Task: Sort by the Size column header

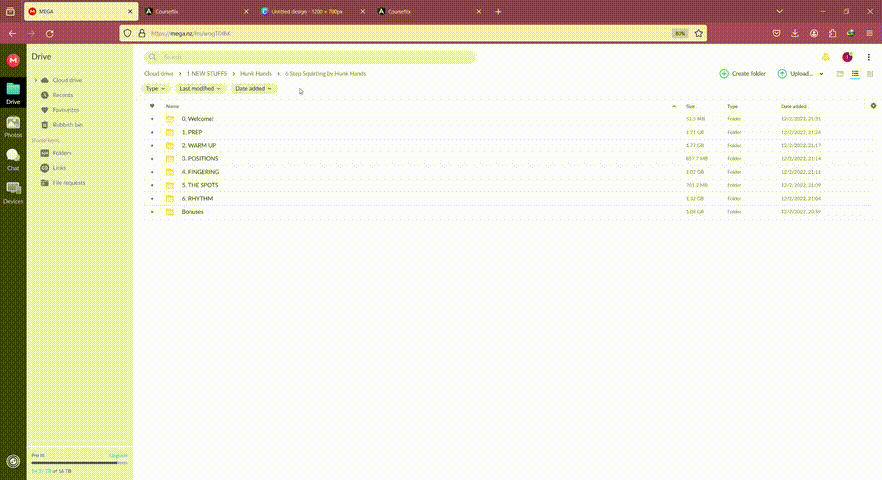Action: 690,106
